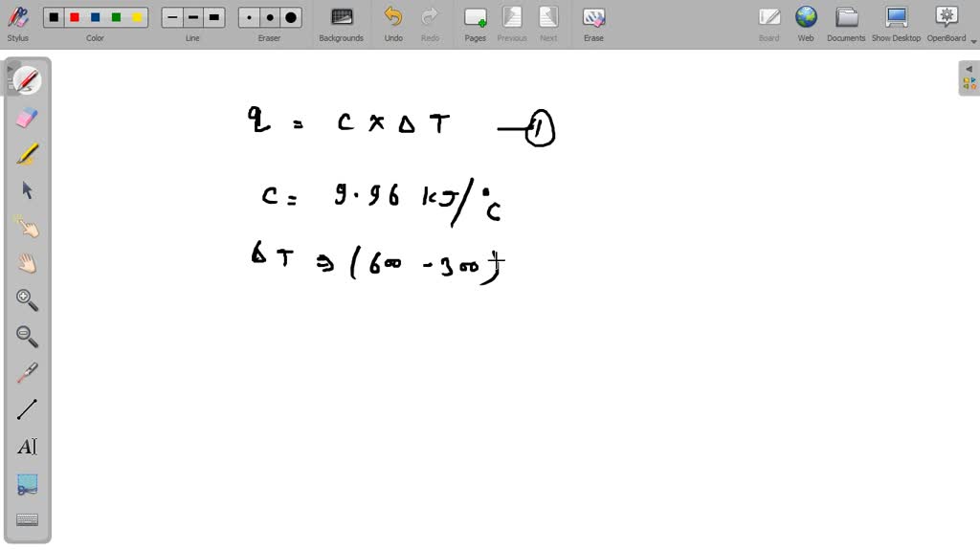980x551 pixels.
Task: Select the Eraser tool in the left palette
Action: (26, 117)
